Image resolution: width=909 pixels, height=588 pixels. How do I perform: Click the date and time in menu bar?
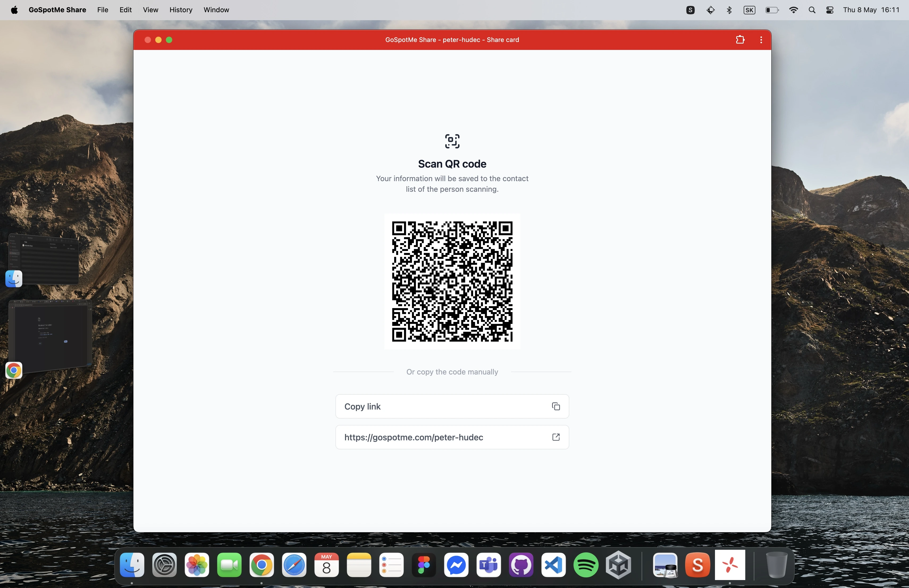[871, 10]
